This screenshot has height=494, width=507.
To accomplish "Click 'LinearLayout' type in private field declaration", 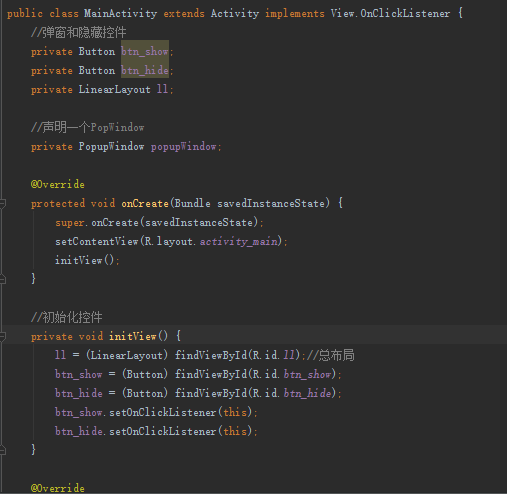I will (x=114, y=90).
